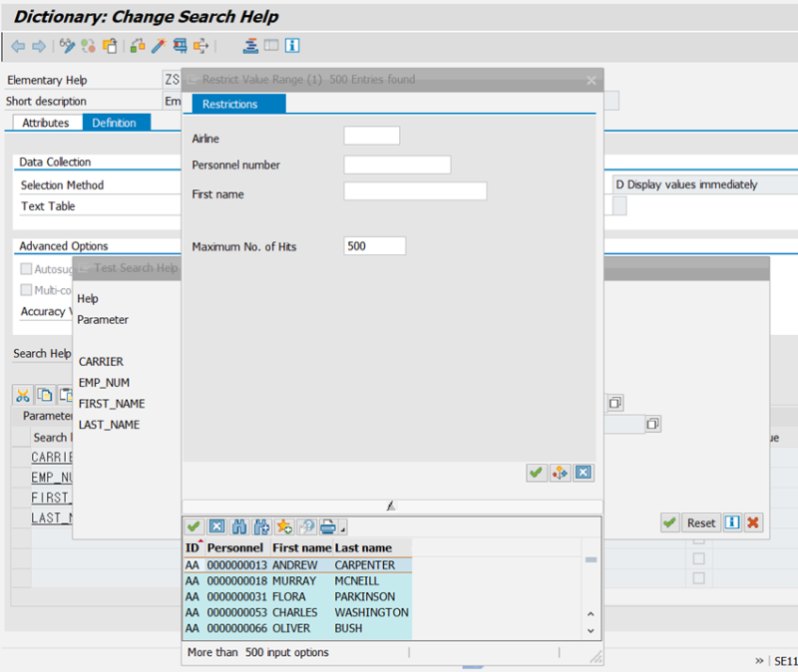Click the Find next binoculars-plus icon
This screenshot has height=672, width=798.
click(x=261, y=526)
